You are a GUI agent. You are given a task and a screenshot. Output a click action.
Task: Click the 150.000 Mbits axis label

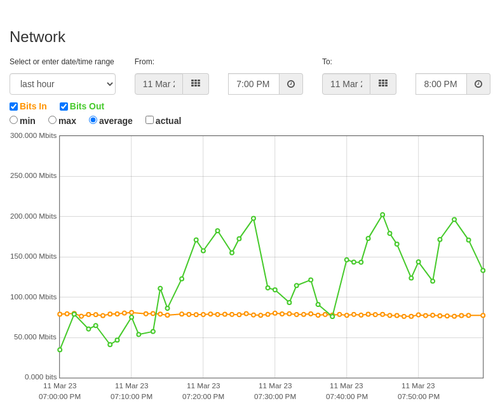point(33,256)
